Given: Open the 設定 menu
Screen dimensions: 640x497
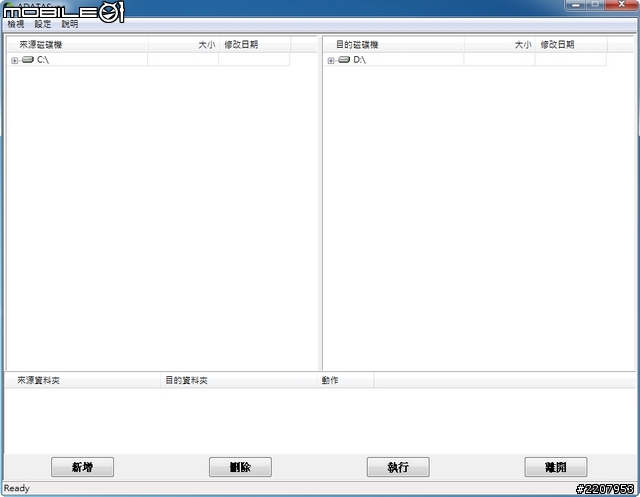Looking at the screenshot, I should point(43,24).
